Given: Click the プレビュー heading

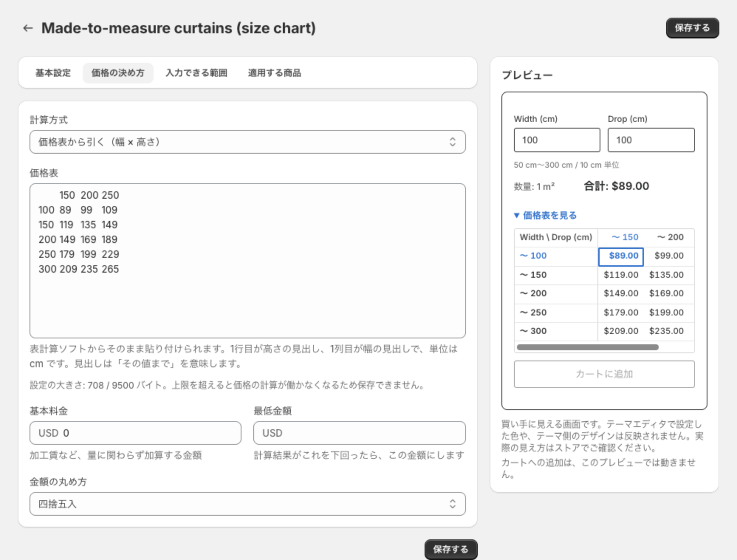Looking at the screenshot, I should (x=527, y=75).
